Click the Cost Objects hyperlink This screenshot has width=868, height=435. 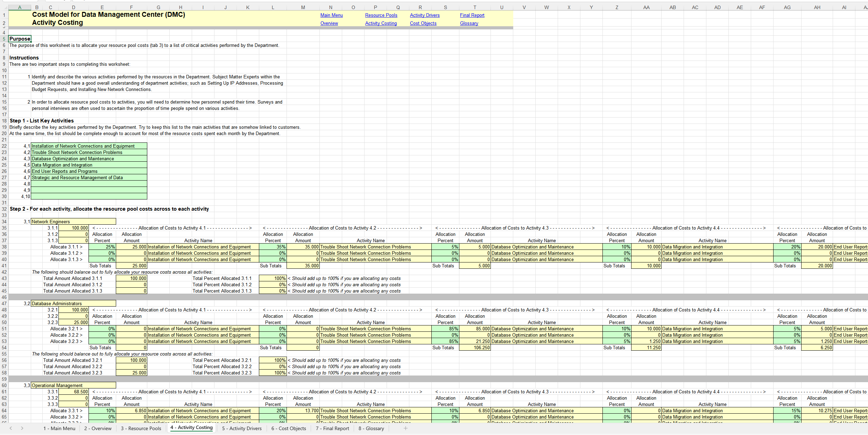423,23
